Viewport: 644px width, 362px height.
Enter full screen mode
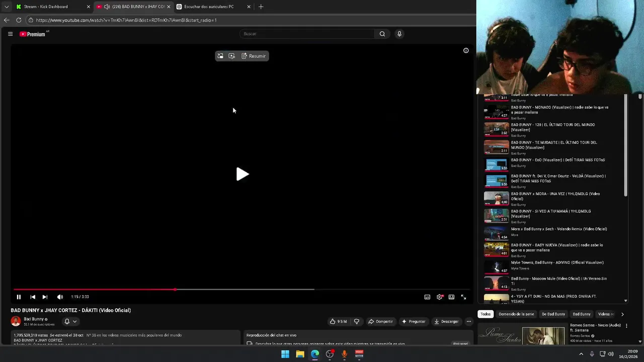[x=463, y=297]
